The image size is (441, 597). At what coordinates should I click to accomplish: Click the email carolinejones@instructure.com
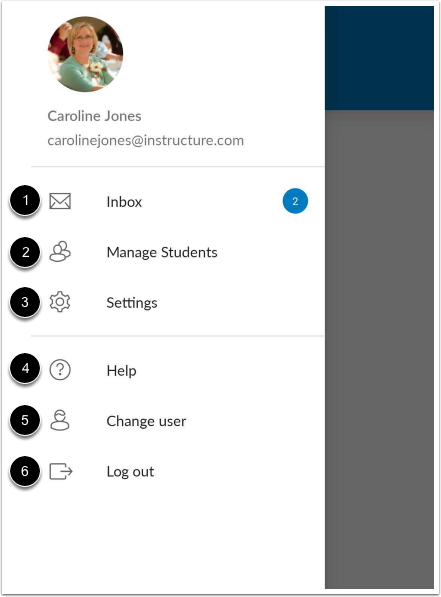pos(145,140)
